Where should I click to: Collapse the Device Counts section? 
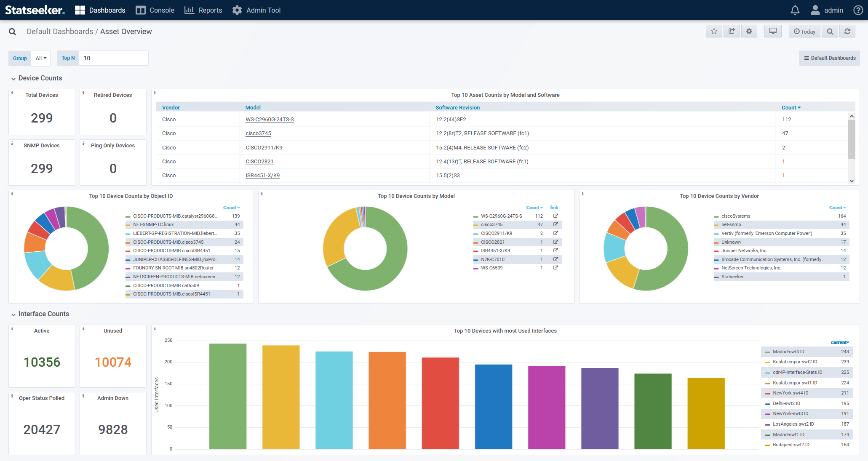pos(13,79)
